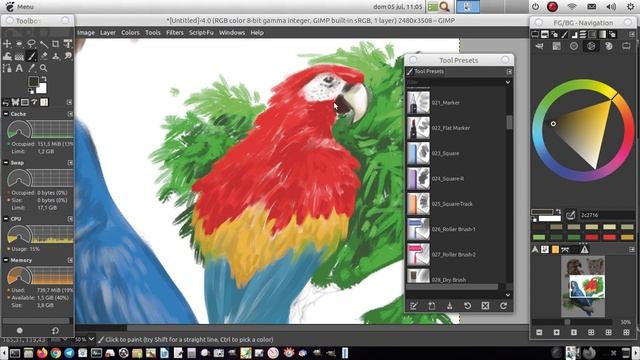Screen dimensions: 640x360
Task: Select the Paths tool
Action: (x=7, y=68)
